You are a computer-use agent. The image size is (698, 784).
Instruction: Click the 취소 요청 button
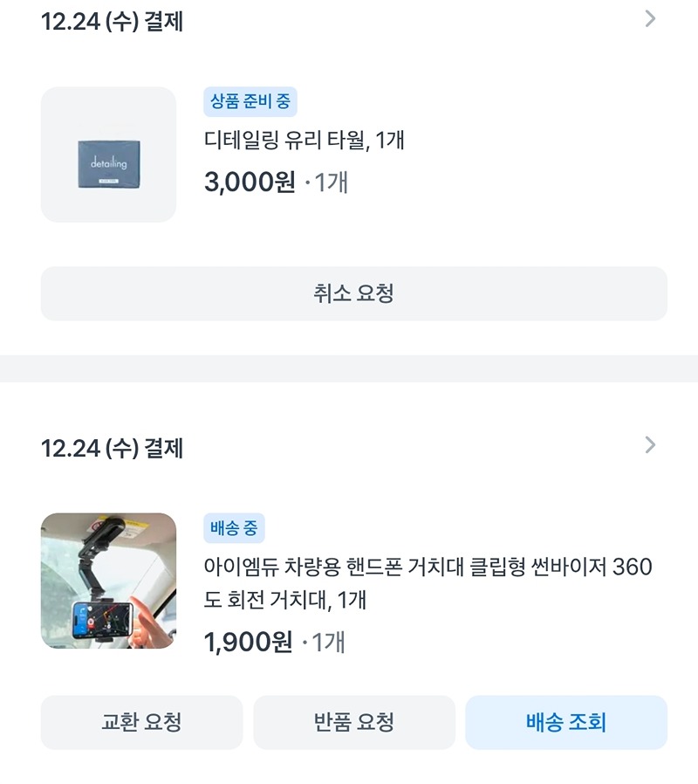coord(353,293)
